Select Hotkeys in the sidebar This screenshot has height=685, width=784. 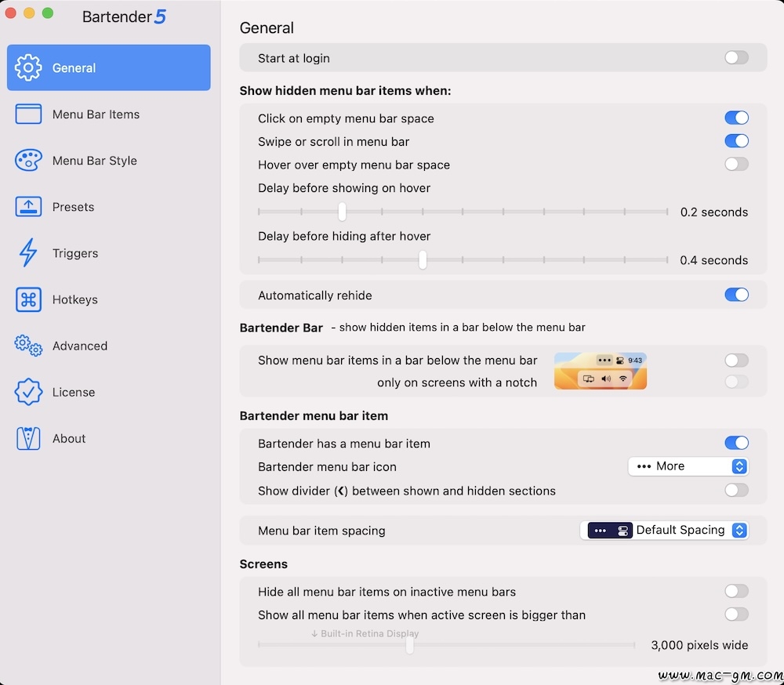(x=108, y=299)
